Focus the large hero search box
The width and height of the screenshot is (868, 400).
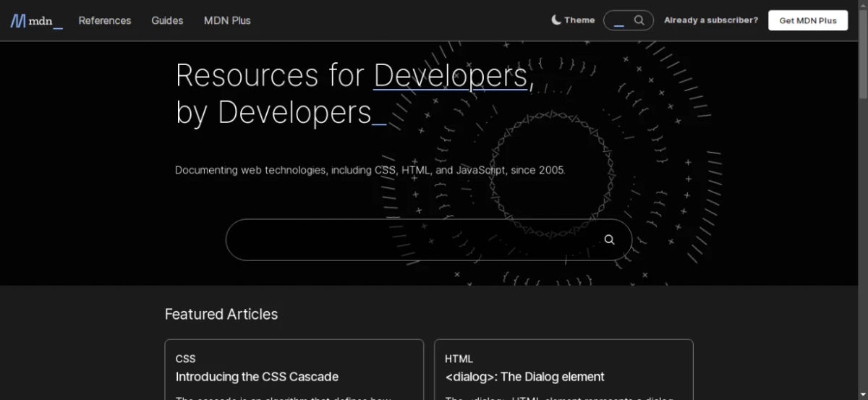tap(429, 239)
